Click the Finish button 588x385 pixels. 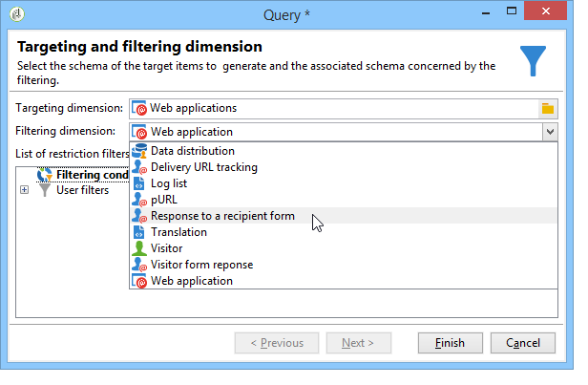tap(450, 343)
